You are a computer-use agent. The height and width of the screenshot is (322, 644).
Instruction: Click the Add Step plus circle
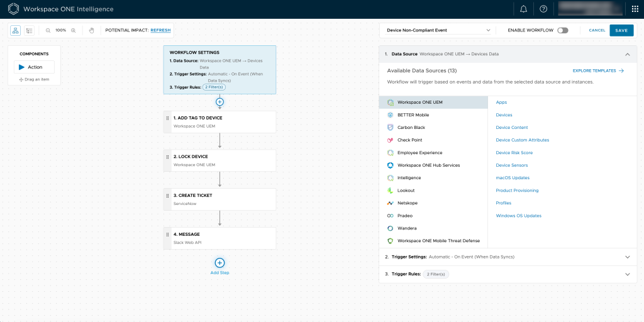click(219, 263)
